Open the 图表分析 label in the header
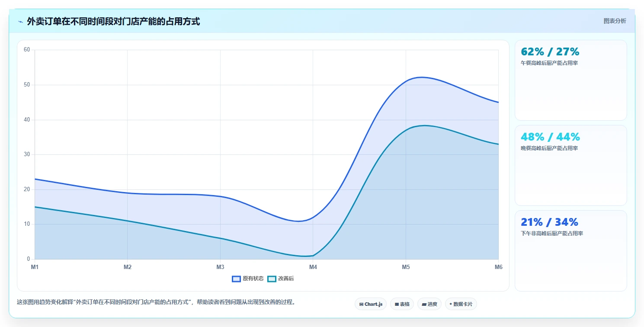This screenshot has height=327, width=644. (615, 21)
